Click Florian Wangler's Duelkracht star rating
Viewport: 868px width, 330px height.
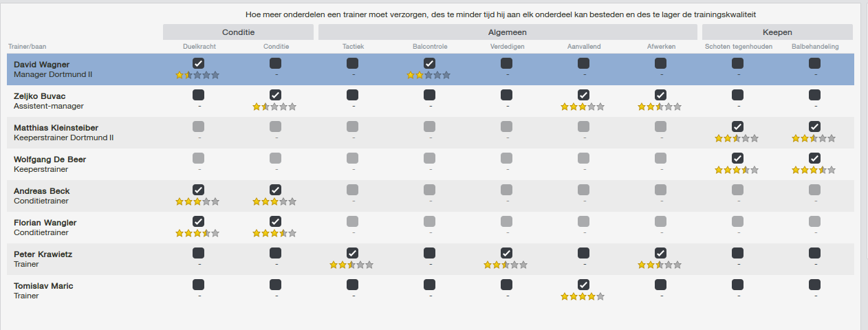tap(197, 234)
